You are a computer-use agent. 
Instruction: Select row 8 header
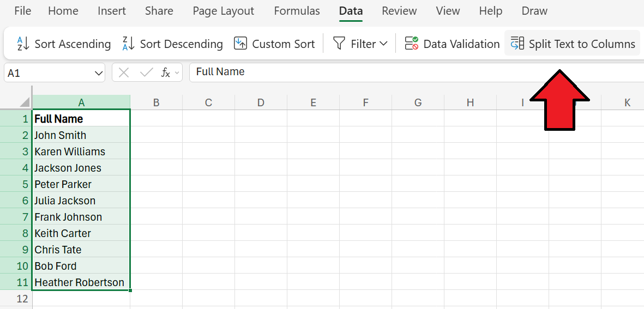pos(16,233)
